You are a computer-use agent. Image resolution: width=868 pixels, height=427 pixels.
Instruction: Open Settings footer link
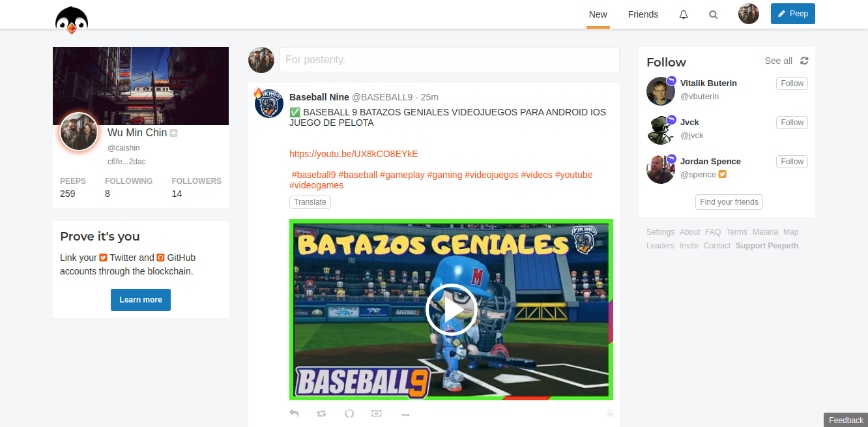[x=660, y=232]
